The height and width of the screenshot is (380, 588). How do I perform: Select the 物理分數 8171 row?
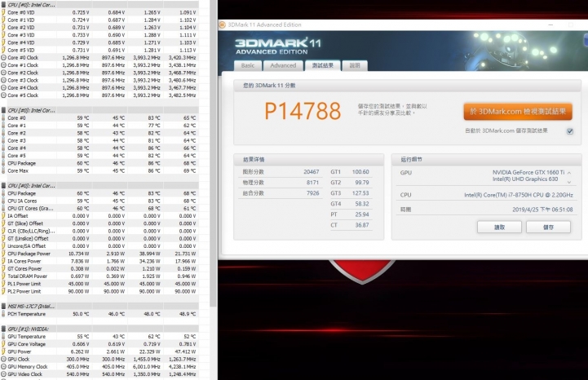pos(281,183)
